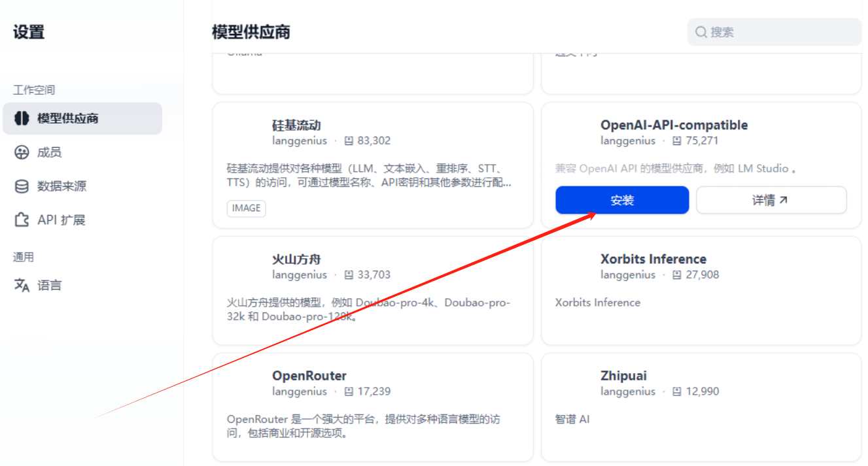Open the 成员 settings menu
Screen dimensions: 868x466
click(x=82, y=152)
